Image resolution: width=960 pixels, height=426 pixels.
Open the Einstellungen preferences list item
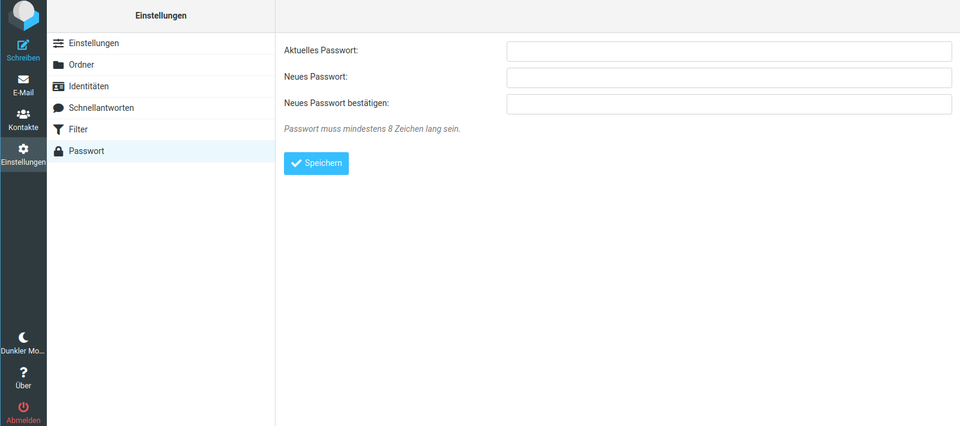[161, 43]
